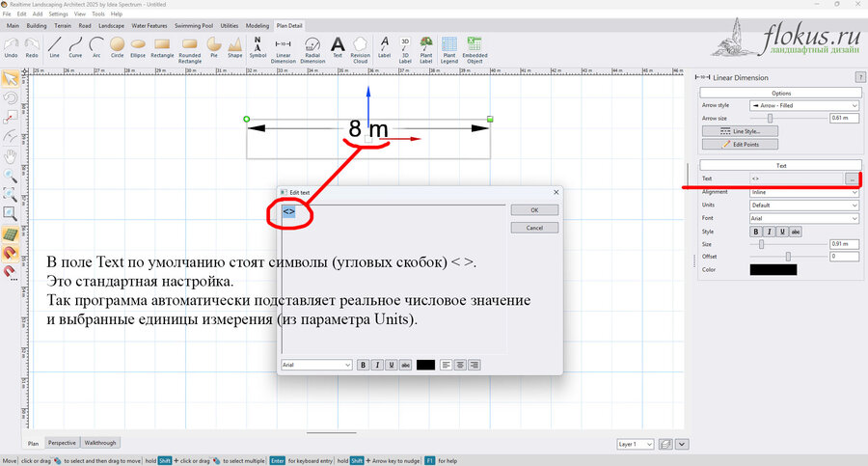
Task: Activate the Radial Dimension tool
Action: click(312, 50)
